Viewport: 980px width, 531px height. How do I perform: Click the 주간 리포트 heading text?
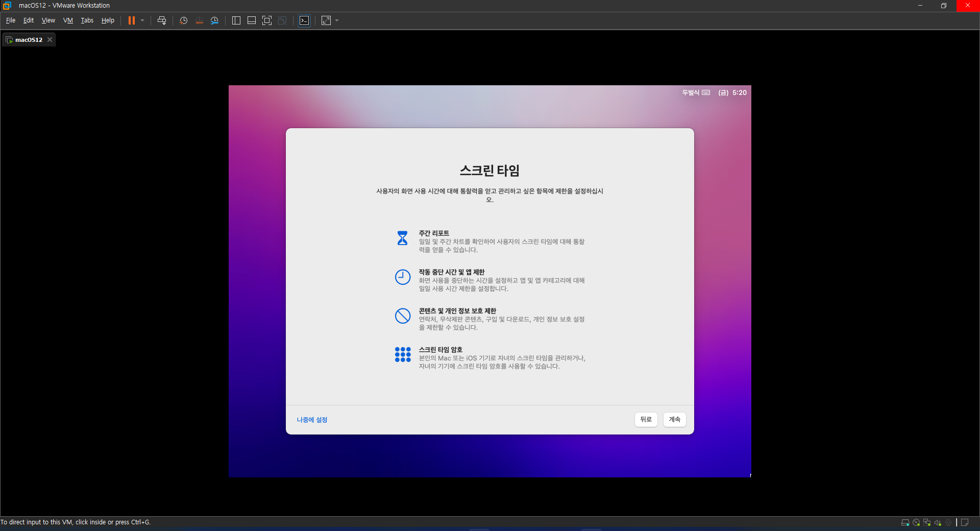[434, 233]
